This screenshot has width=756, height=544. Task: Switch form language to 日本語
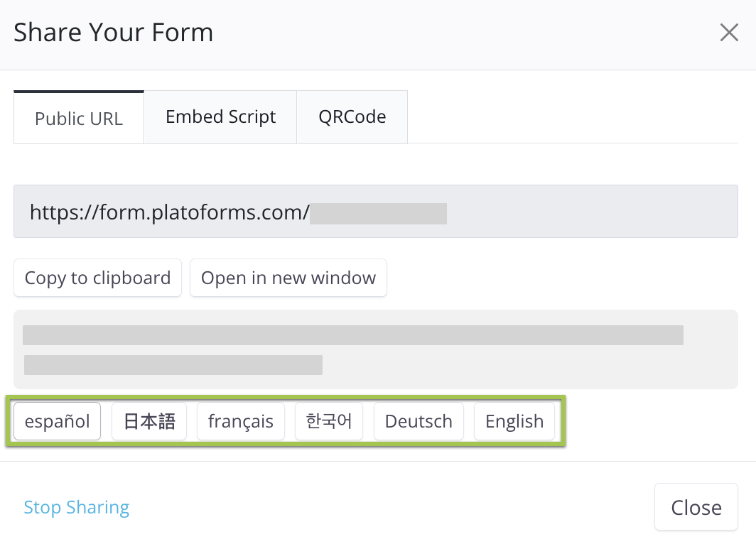(148, 421)
